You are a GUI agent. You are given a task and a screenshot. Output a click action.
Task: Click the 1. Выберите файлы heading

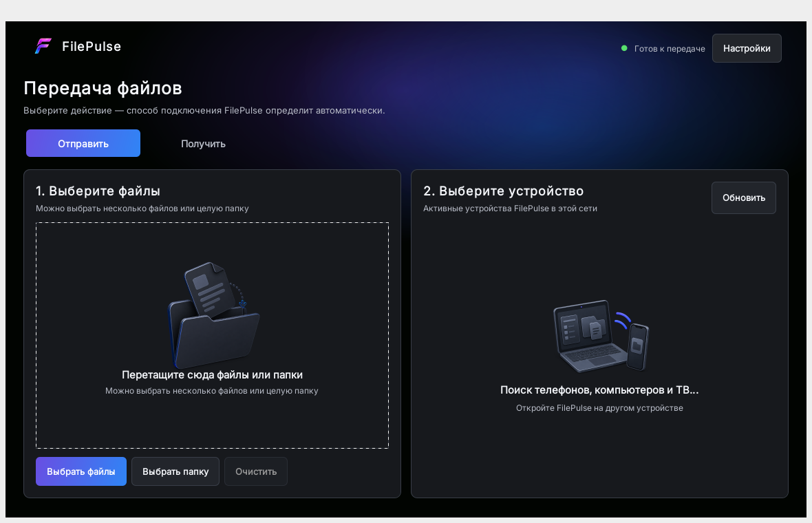tap(98, 191)
